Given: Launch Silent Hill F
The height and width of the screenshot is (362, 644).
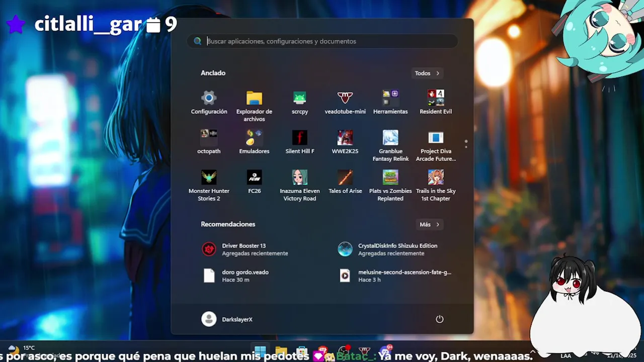Looking at the screenshot, I should pyautogui.click(x=299, y=142).
